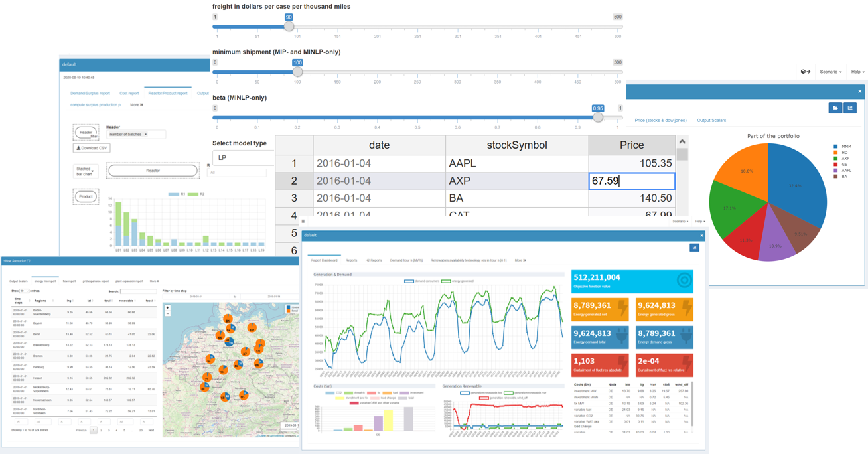The width and height of the screenshot is (868, 454).
Task: Open the Scenario menu
Action: click(830, 72)
